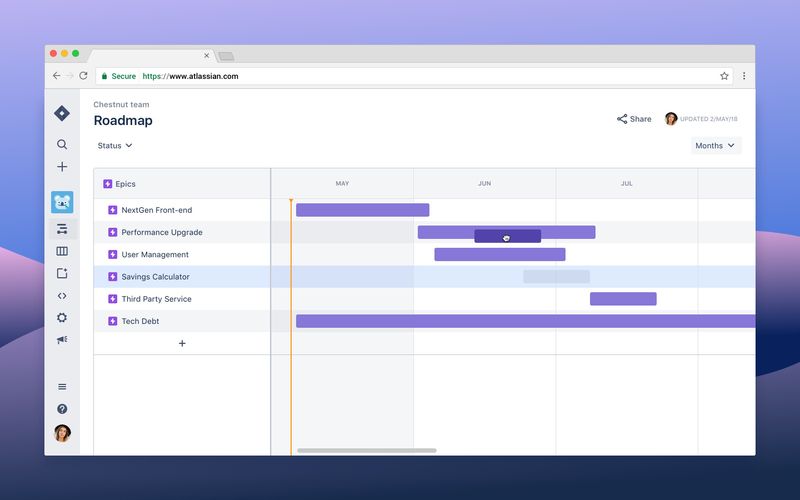
Task: Click the Share button
Action: tap(634, 119)
